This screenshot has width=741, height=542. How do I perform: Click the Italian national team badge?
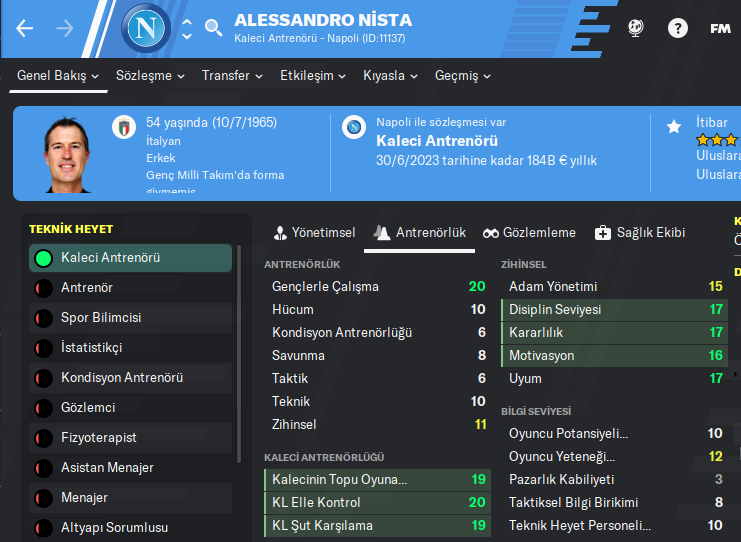point(125,127)
